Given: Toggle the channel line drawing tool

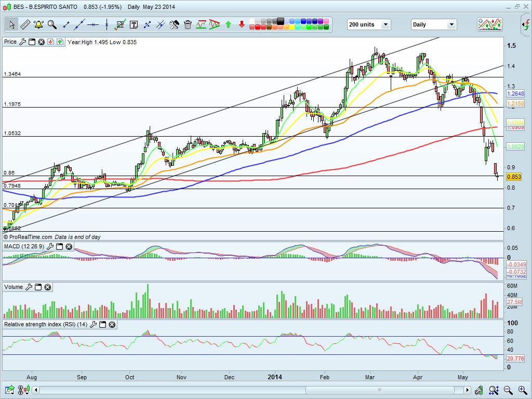Looking at the screenshot, I should [x=147, y=24].
